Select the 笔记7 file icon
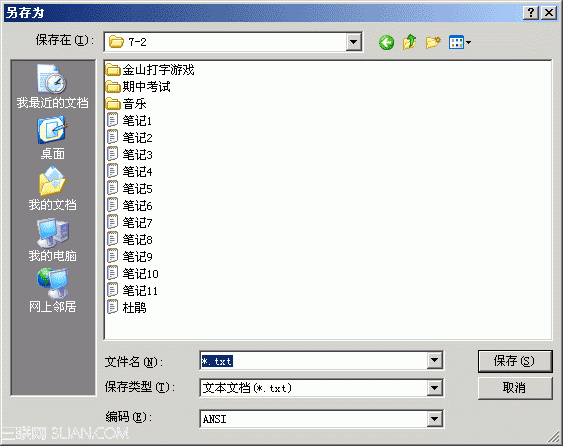 [x=112, y=222]
